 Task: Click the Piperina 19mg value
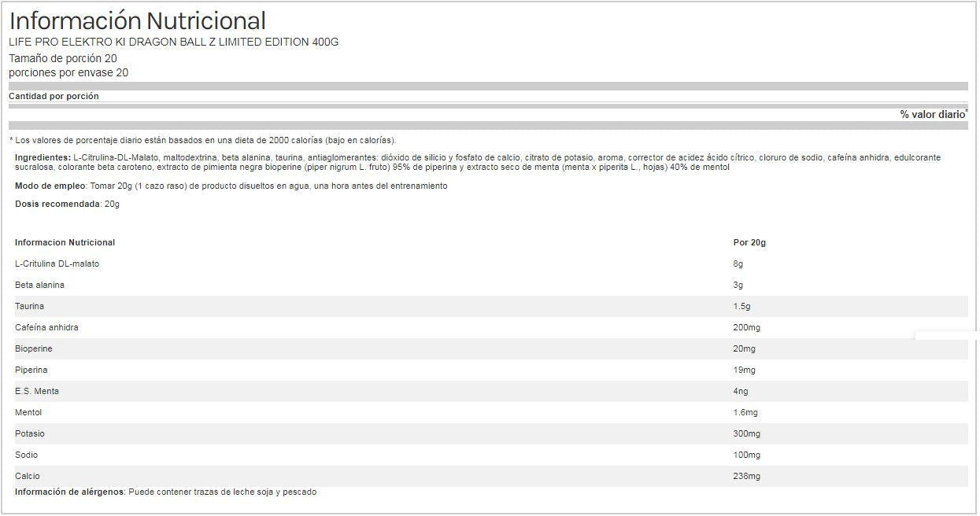(x=744, y=370)
